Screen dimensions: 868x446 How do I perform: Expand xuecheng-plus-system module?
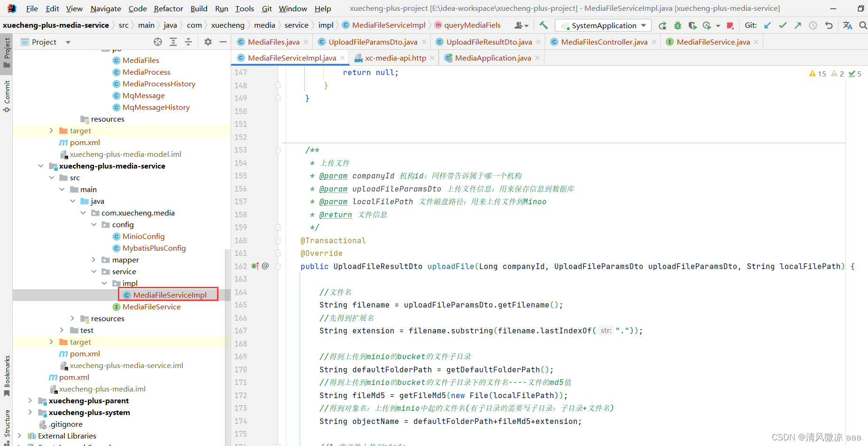(30, 412)
